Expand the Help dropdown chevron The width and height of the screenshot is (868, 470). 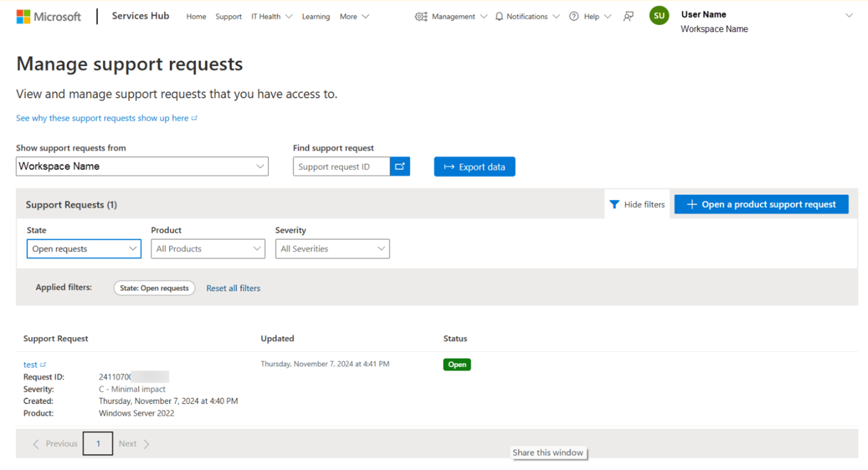click(608, 16)
